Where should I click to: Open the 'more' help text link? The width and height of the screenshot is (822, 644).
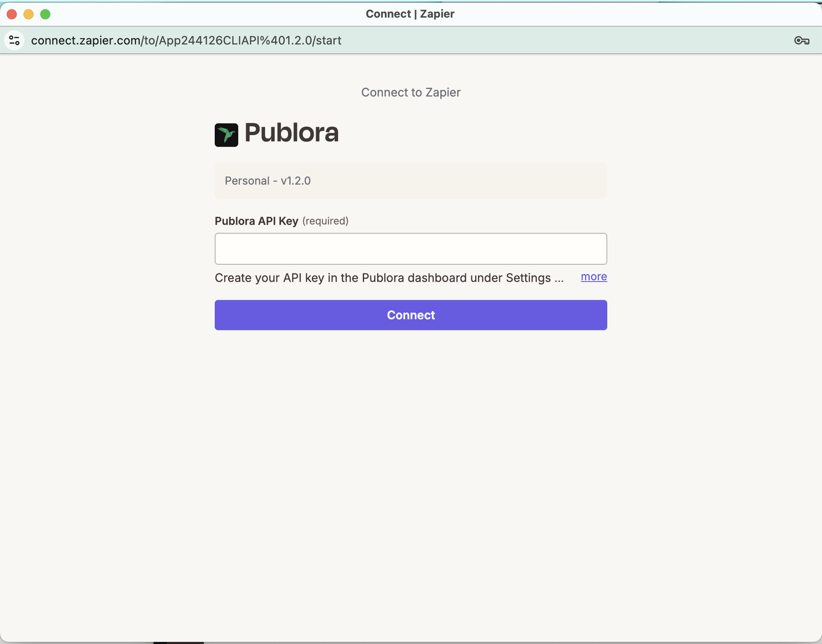coord(594,277)
